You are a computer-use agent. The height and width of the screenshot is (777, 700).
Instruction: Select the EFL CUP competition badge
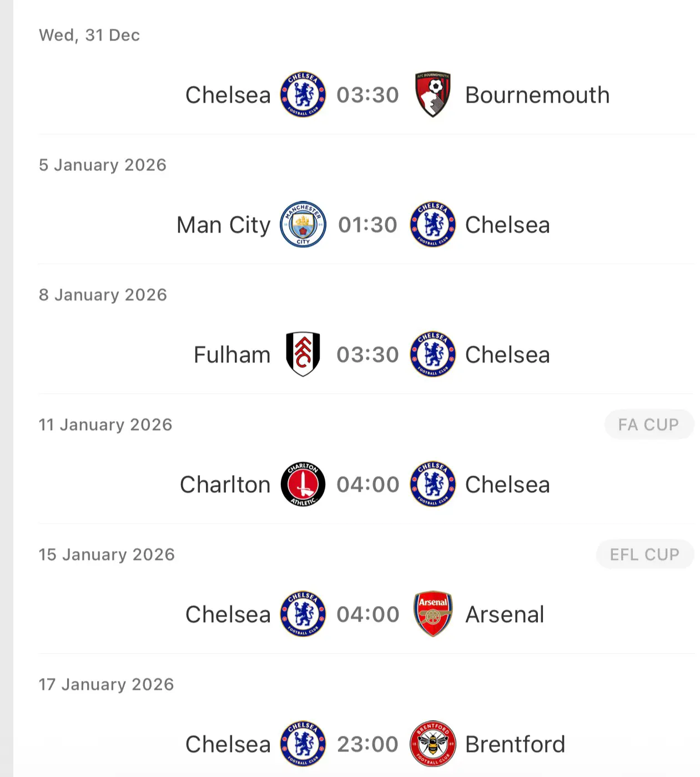pos(644,554)
